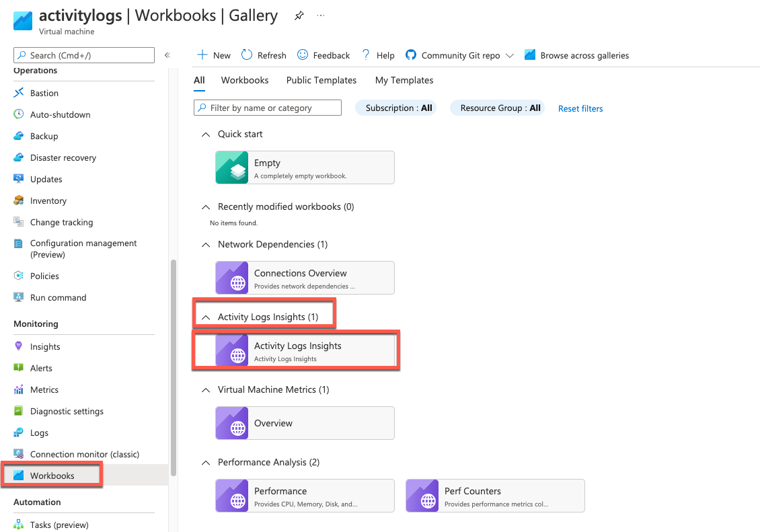
Task: Click the Feedback smiley icon
Action: tap(303, 55)
